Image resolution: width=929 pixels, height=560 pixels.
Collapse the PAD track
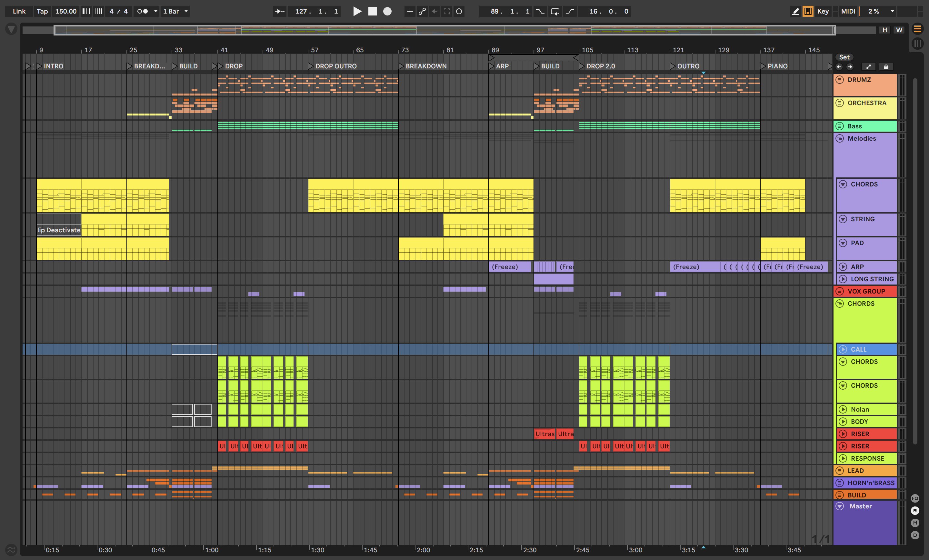843,243
